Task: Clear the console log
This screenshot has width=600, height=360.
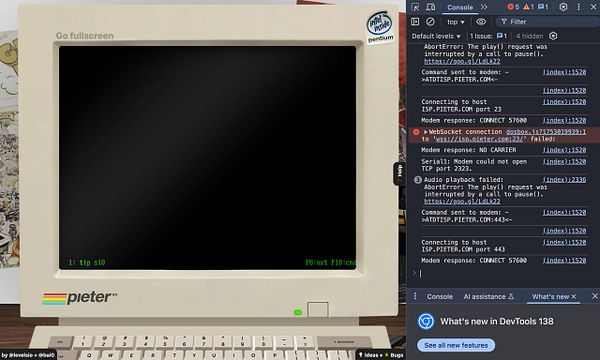Action: pyautogui.click(x=430, y=22)
